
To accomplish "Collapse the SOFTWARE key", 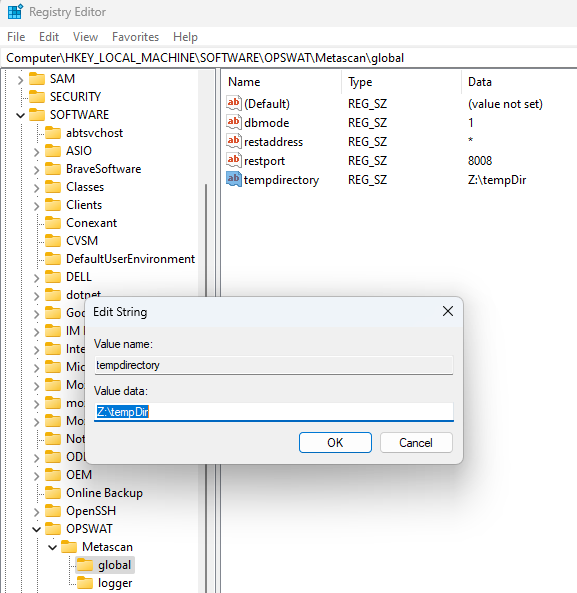I will pos(20,115).
